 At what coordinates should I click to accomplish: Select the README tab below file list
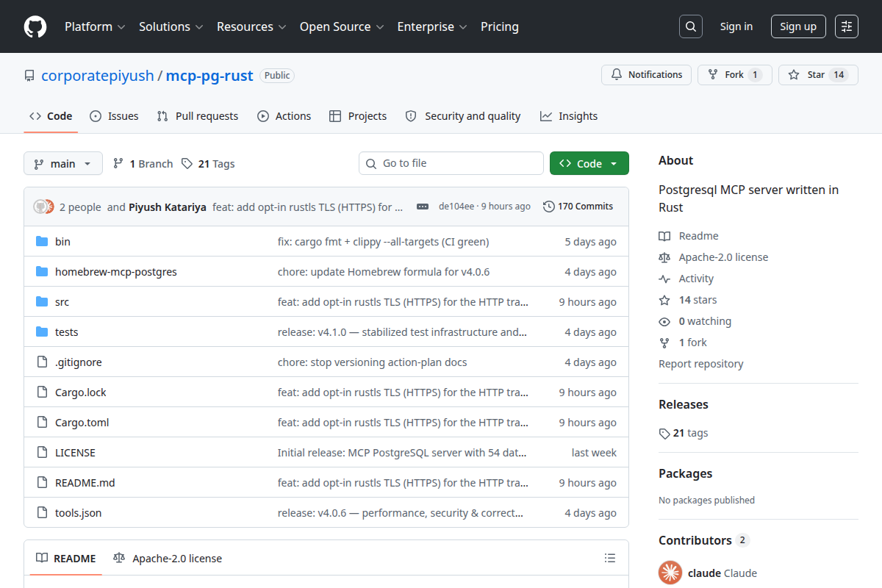66,559
